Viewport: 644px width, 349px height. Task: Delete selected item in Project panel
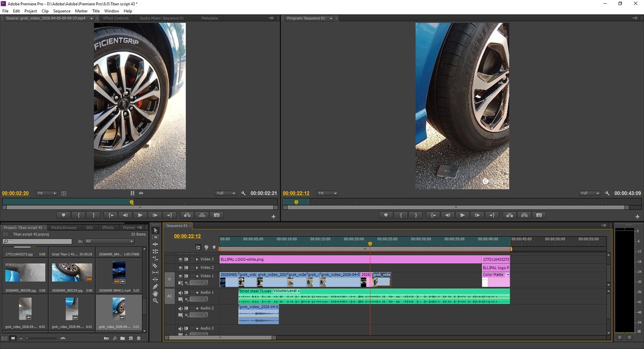(x=138, y=338)
